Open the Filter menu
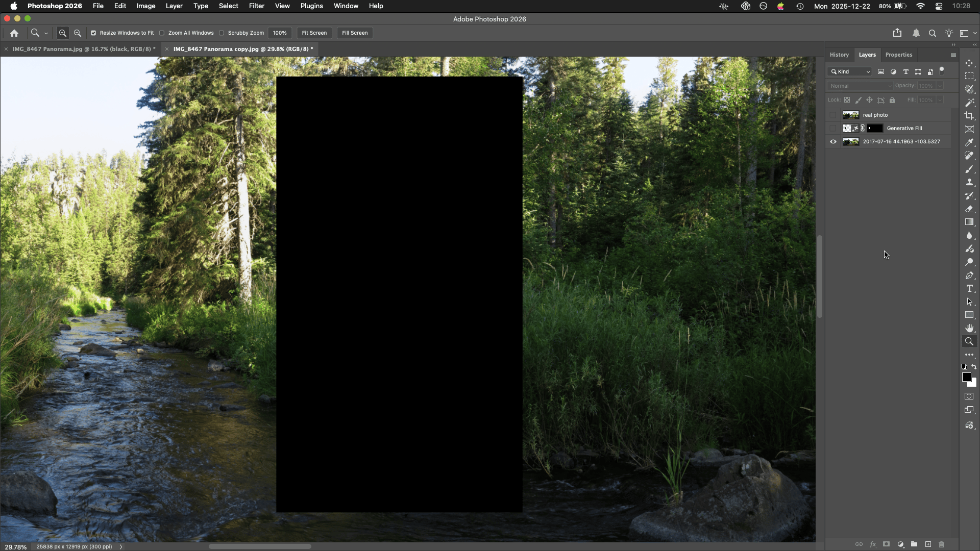Image resolution: width=980 pixels, height=551 pixels. [256, 6]
